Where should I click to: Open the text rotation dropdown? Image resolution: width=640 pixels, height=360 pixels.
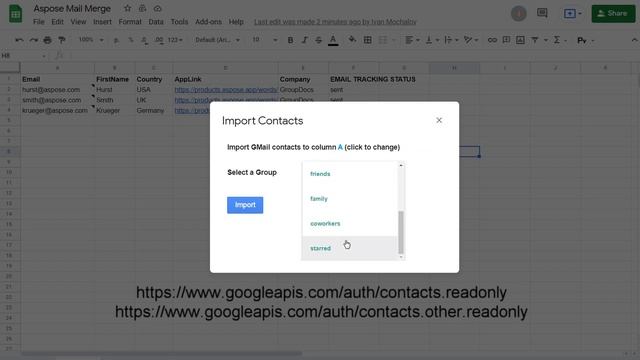(x=471, y=40)
